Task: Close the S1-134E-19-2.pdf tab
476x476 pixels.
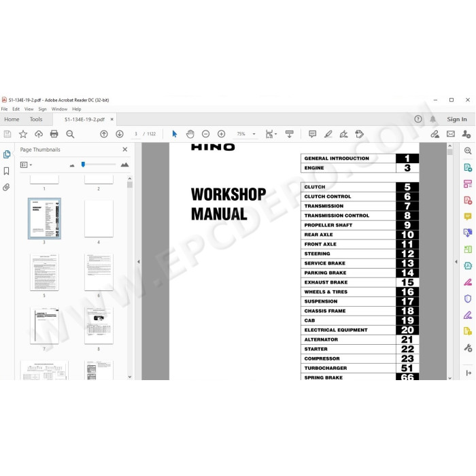Action: 112,119
